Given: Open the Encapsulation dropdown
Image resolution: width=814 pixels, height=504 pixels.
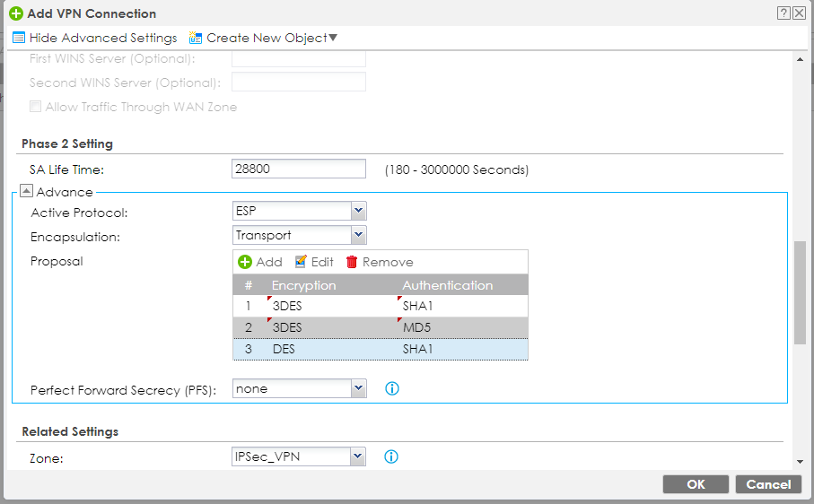Looking at the screenshot, I should pyautogui.click(x=358, y=235).
